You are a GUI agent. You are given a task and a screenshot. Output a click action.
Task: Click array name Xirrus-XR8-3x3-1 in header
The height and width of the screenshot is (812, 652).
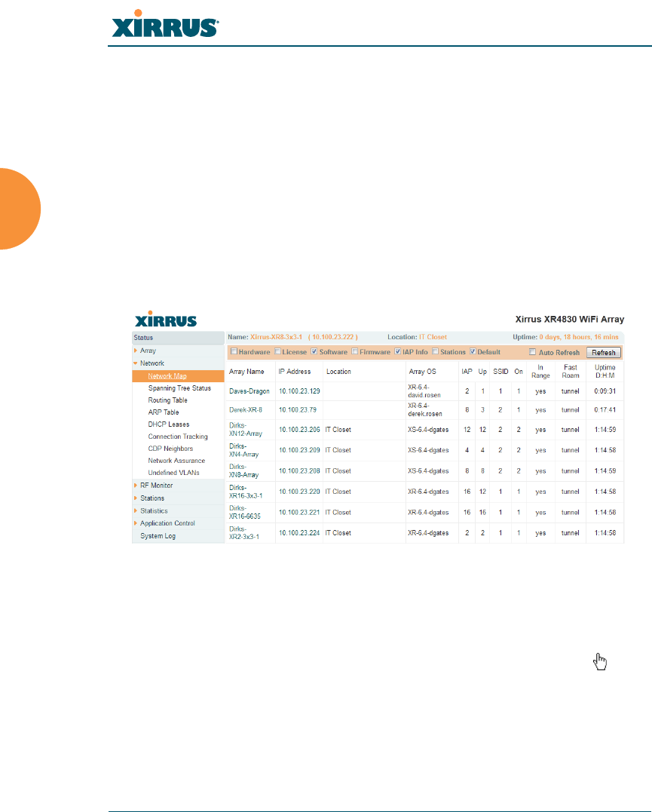(x=276, y=337)
